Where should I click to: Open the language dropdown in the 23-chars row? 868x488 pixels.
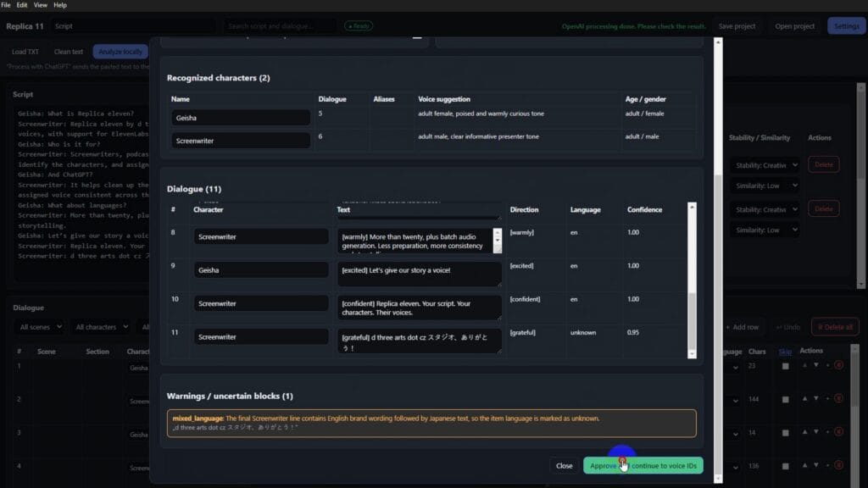point(735,368)
